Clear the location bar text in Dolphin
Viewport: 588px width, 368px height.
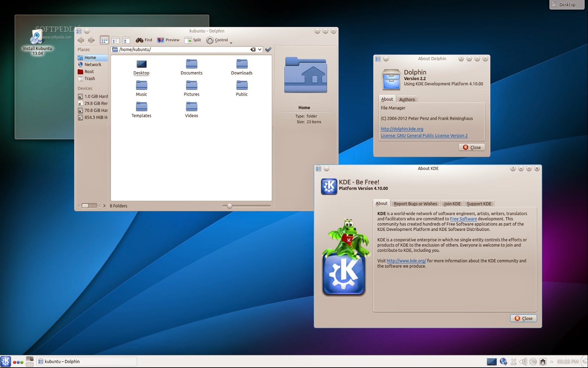[253, 50]
